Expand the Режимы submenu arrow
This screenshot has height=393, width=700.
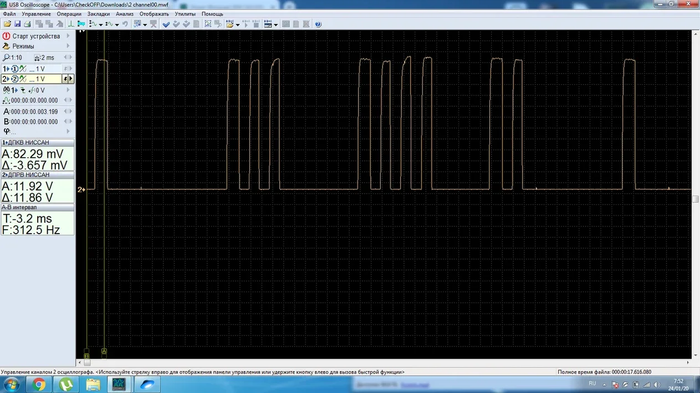tap(68, 46)
